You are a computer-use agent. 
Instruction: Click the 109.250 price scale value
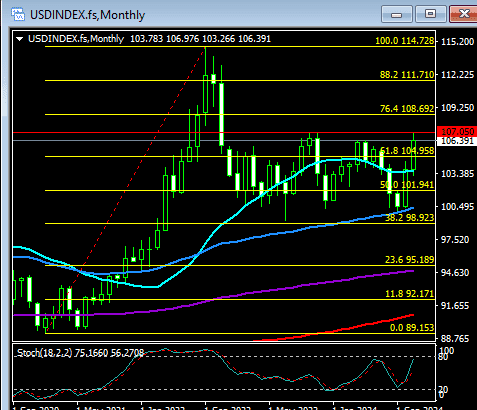point(457,108)
